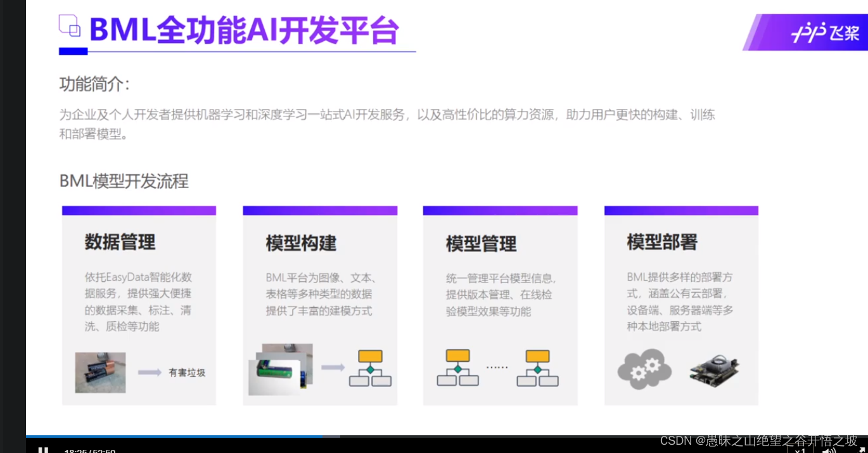Click the 数据管理 card heading

point(120,242)
